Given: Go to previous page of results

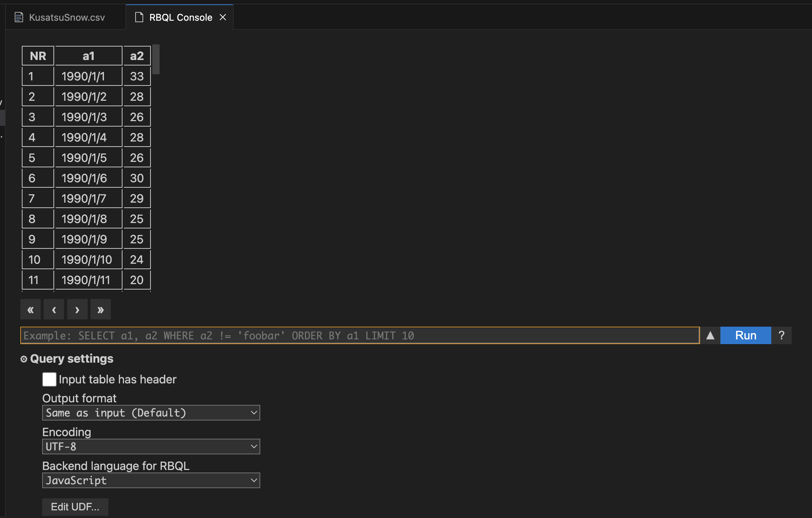Looking at the screenshot, I should (x=54, y=310).
